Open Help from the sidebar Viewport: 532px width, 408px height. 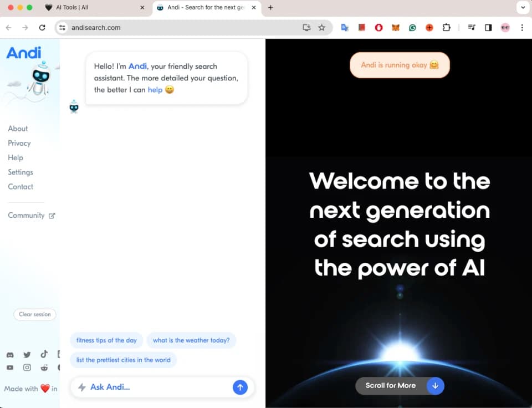point(16,158)
